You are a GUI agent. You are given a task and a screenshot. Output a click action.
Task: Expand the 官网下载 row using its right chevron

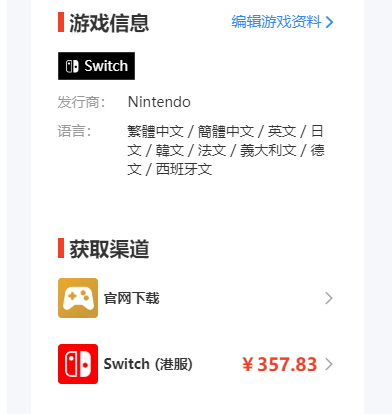click(329, 298)
